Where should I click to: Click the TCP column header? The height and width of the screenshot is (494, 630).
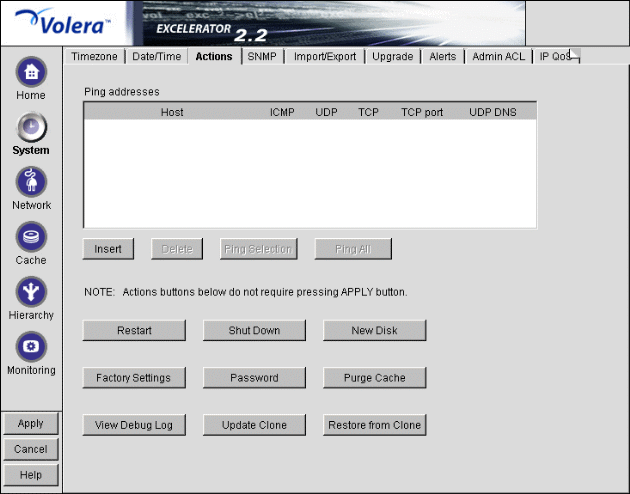tap(368, 112)
